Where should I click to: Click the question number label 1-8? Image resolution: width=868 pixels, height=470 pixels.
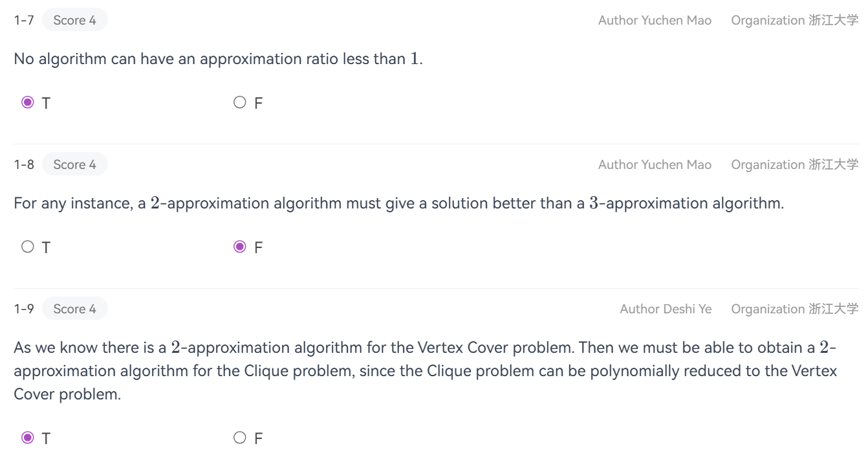(x=23, y=164)
